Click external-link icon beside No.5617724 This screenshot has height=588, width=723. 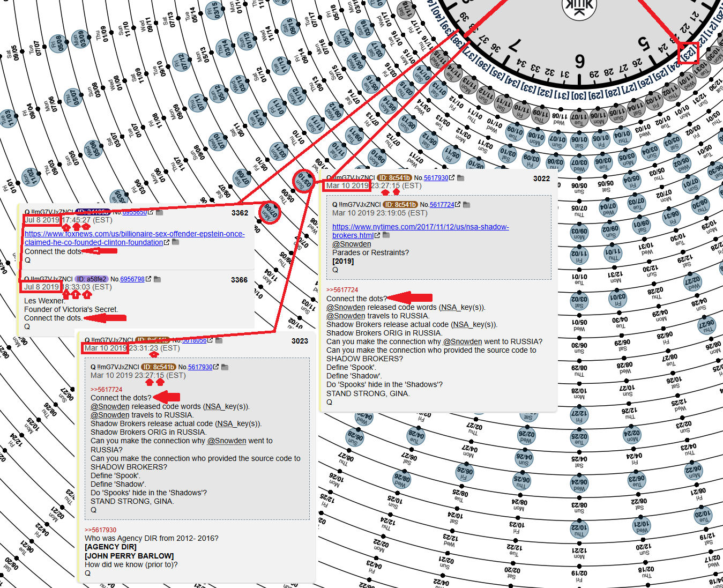pyautogui.click(x=457, y=205)
